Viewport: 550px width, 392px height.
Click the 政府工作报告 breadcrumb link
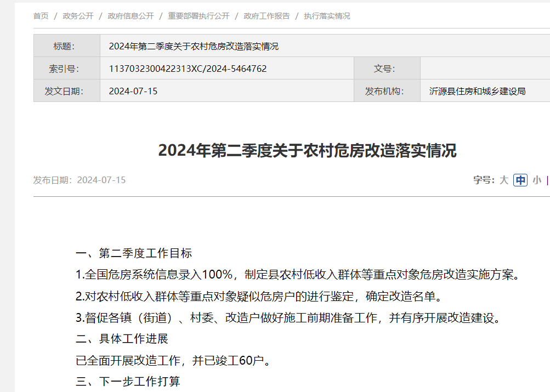coord(267,16)
